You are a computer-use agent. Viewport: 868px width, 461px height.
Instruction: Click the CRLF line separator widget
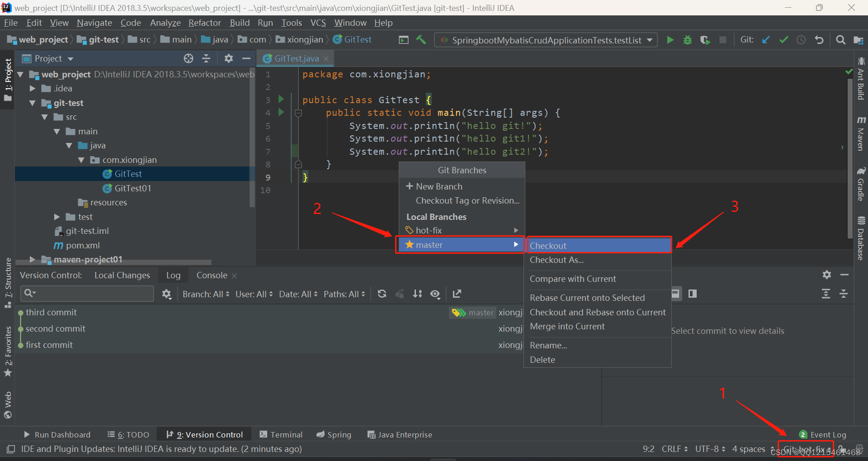coord(675,449)
